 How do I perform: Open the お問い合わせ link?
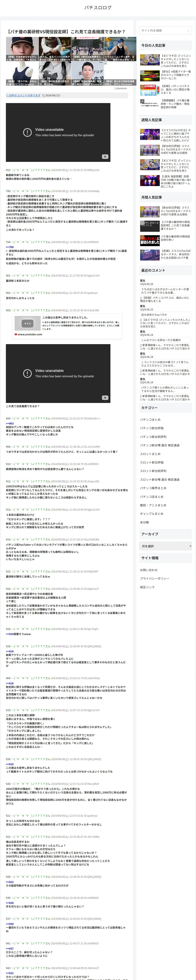point(149,570)
